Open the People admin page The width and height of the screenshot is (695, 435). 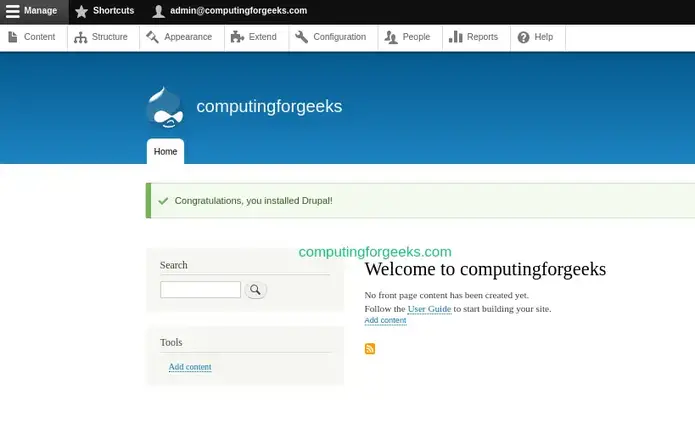pos(410,38)
